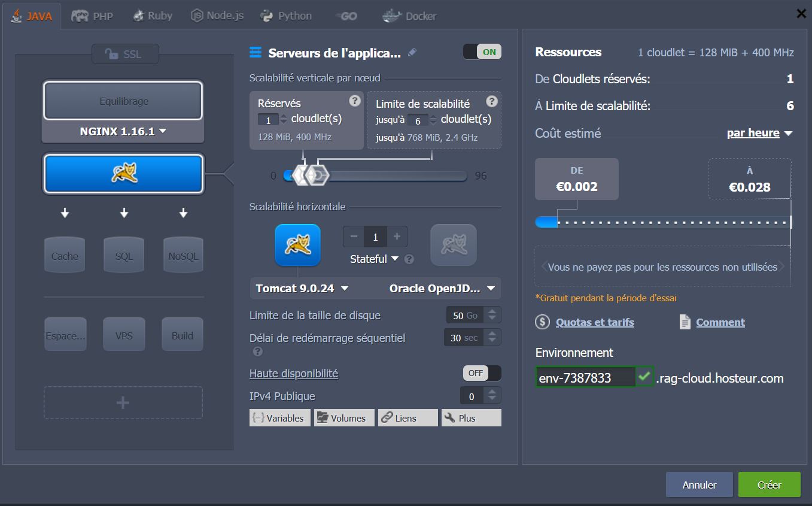This screenshot has height=506, width=812.
Task: Add the Cache node
Action: (65, 256)
